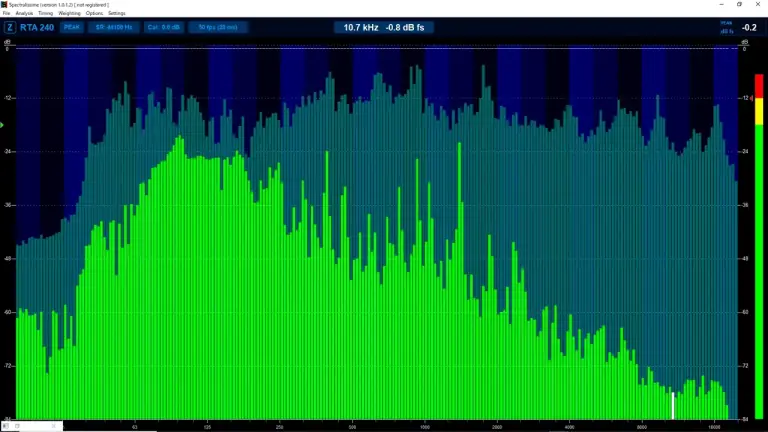Click the RTA 240 mode label
This screenshot has width=768, height=432.
tap(37, 27)
